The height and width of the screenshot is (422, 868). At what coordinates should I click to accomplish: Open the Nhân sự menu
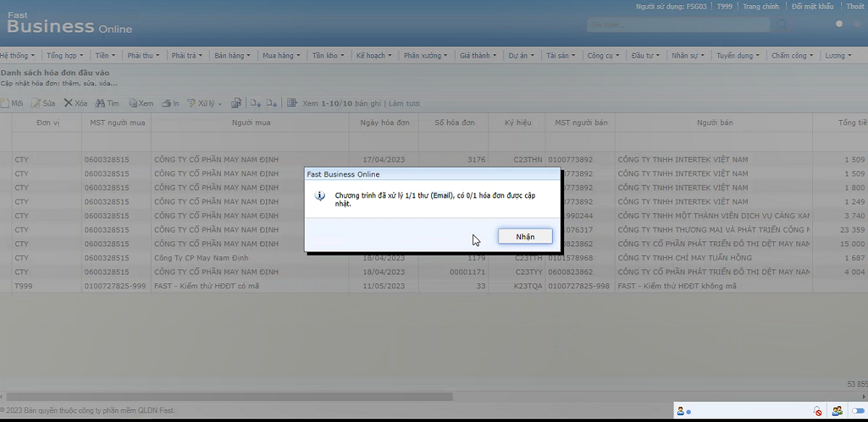click(x=688, y=56)
